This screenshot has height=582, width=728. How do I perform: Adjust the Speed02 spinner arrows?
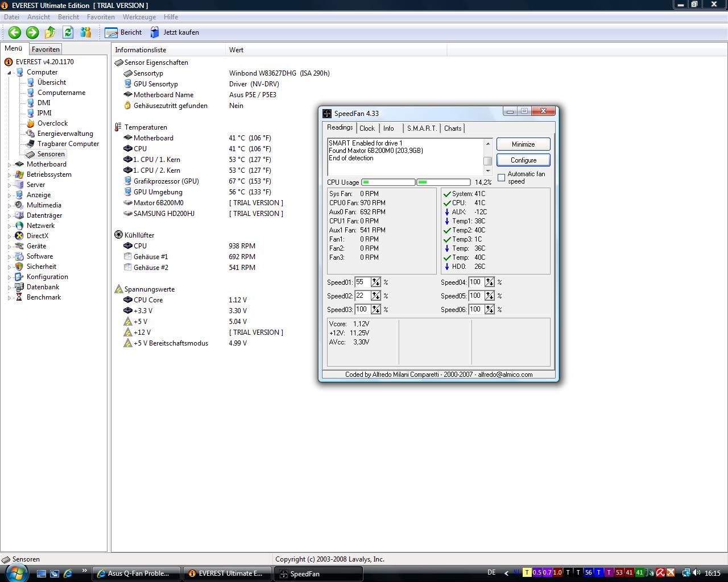click(x=375, y=296)
